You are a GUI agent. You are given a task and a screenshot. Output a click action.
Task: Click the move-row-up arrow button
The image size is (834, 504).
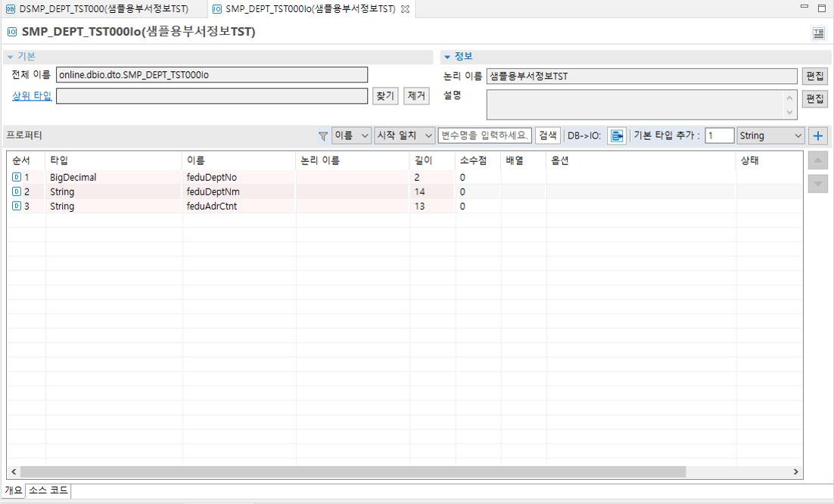[x=817, y=160]
